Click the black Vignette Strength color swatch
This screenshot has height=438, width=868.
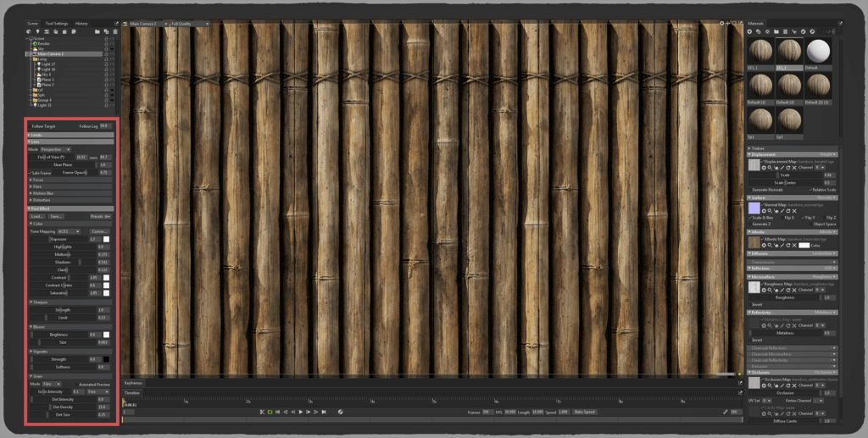(106, 359)
